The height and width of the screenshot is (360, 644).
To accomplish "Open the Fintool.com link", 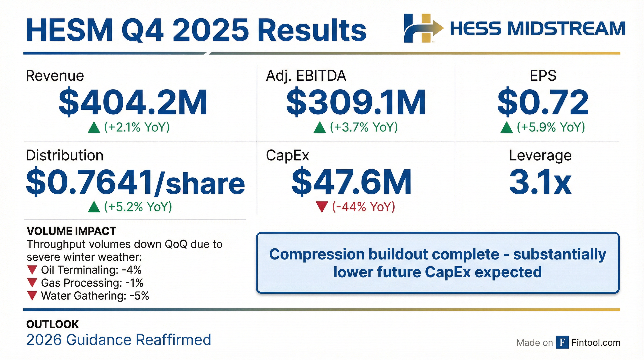I will tap(596, 342).
